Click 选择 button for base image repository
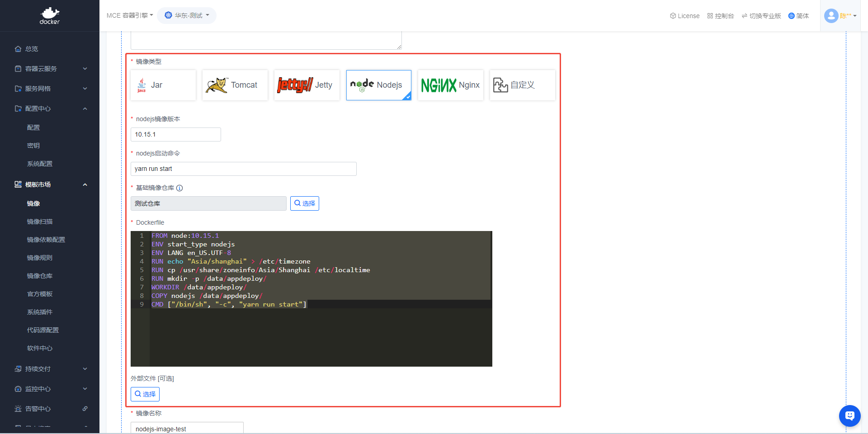 pyautogui.click(x=304, y=203)
